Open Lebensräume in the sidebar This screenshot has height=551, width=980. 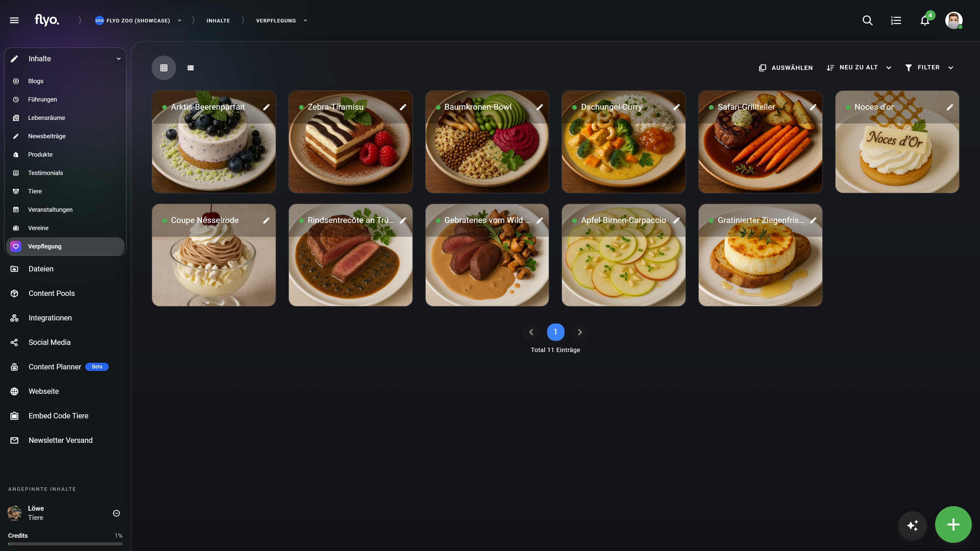(65, 118)
